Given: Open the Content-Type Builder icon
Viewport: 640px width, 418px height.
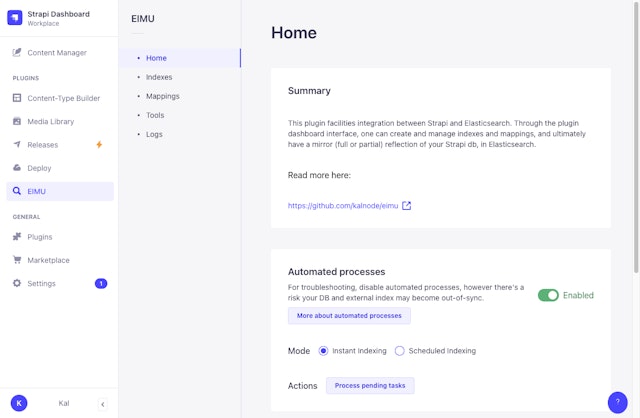Looking at the screenshot, I should click(x=17, y=98).
